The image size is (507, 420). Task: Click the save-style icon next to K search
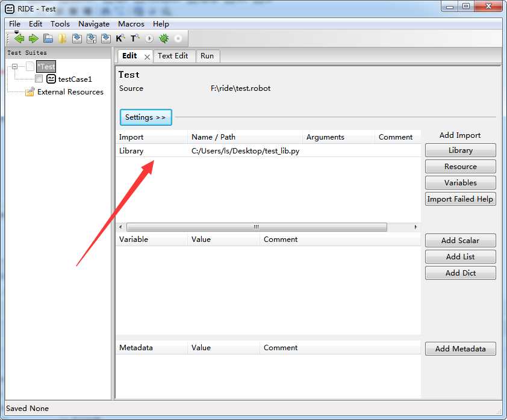click(x=106, y=39)
